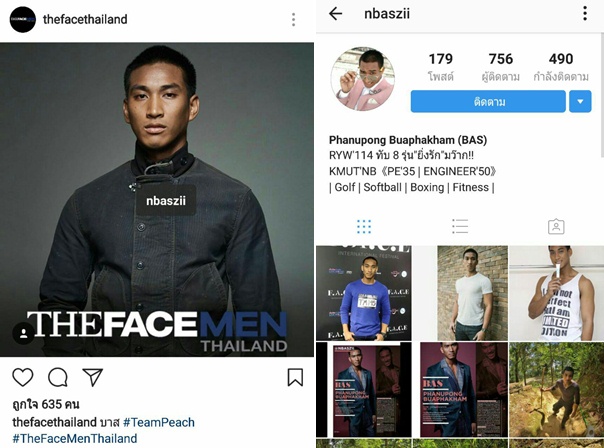View 756 followers list
604x448 pixels.
(x=501, y=67)
